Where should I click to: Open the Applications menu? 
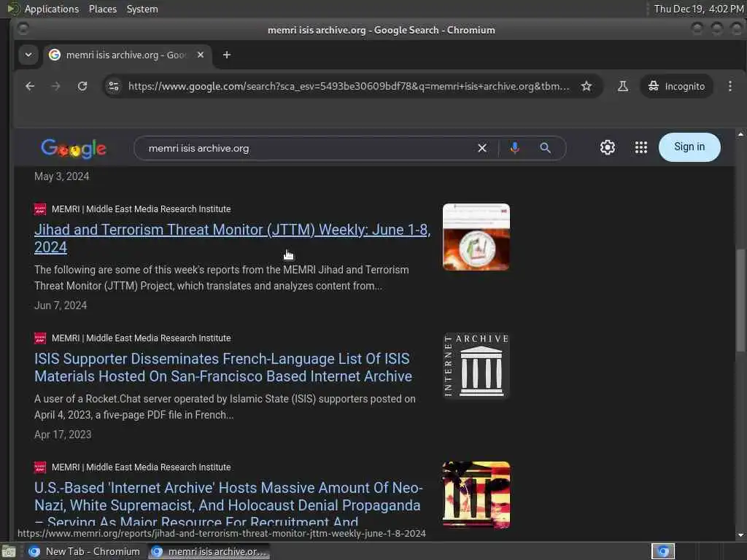(52, 9)
